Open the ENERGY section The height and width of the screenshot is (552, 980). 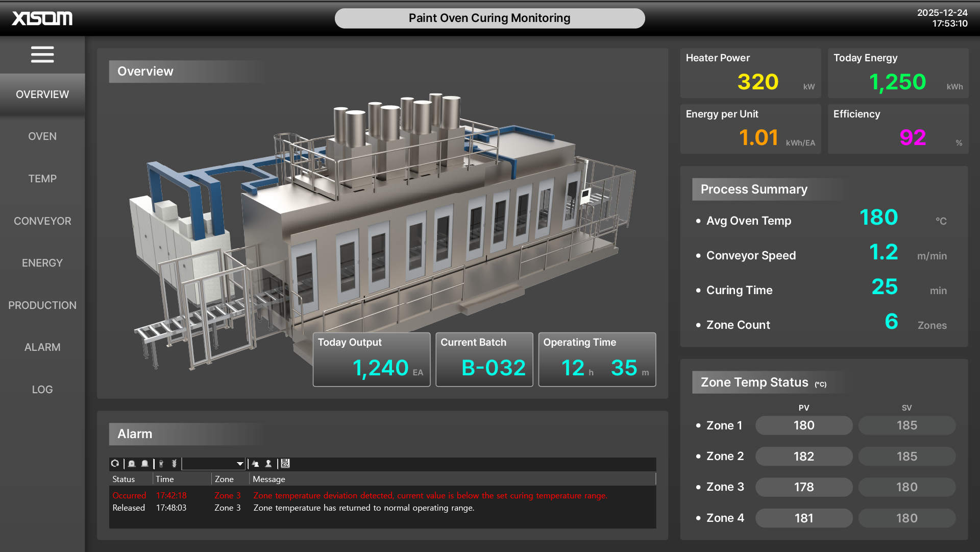pos(42,263)
